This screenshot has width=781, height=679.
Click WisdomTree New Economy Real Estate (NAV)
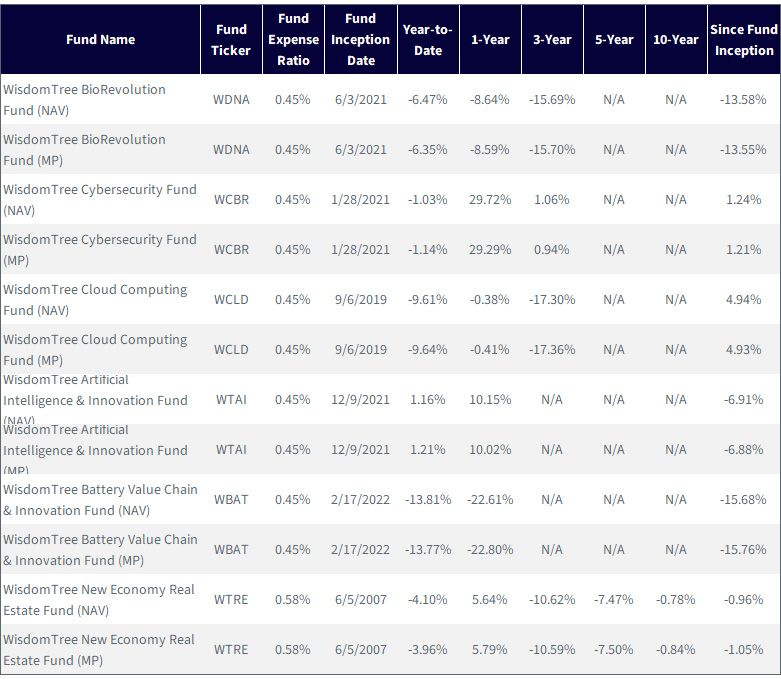point(99,600)
